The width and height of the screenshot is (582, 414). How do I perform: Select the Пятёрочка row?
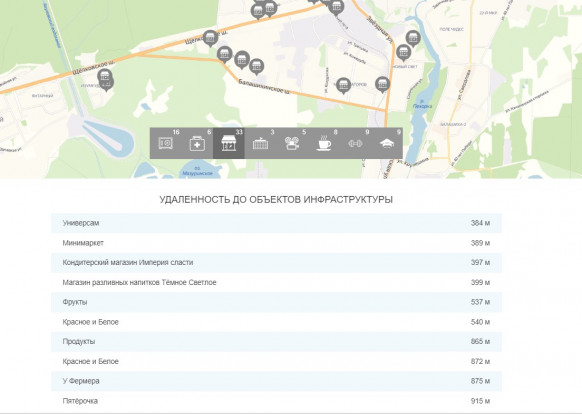pyautogui.click(x=276, y=401)
